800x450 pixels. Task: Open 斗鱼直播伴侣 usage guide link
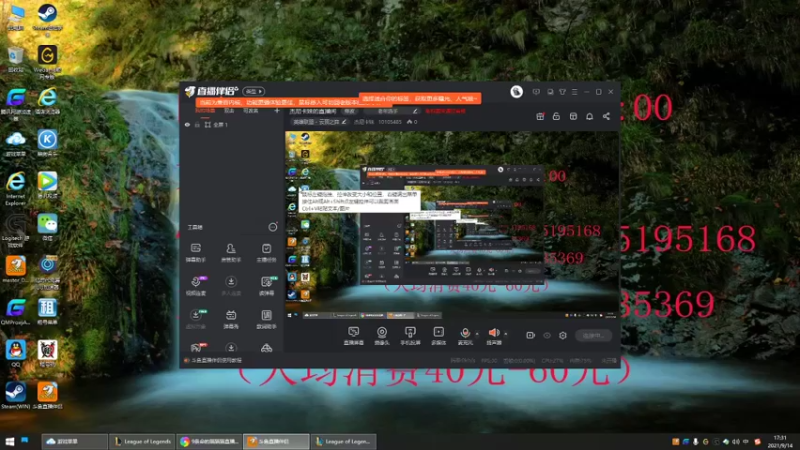point(213,360)
